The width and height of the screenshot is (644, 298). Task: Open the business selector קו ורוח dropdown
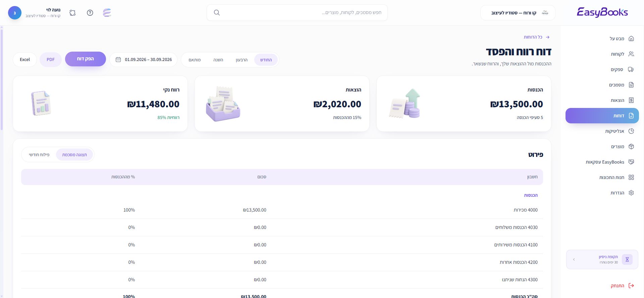point(518,13)
